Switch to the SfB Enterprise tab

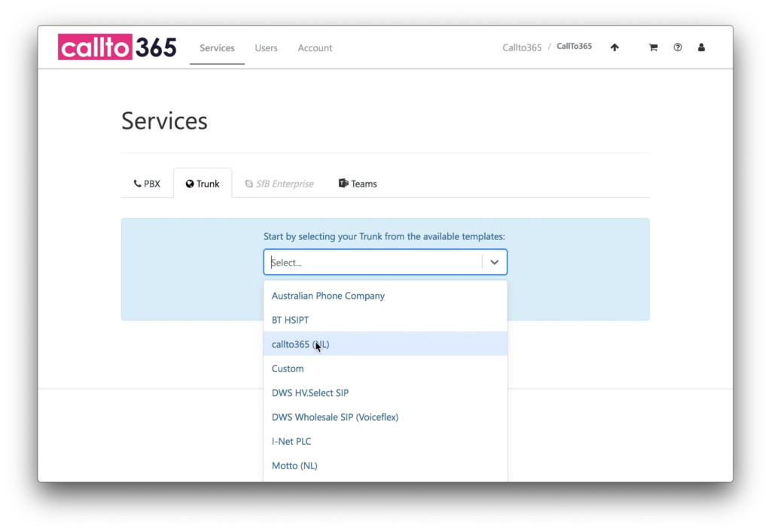tap(279, 184)
